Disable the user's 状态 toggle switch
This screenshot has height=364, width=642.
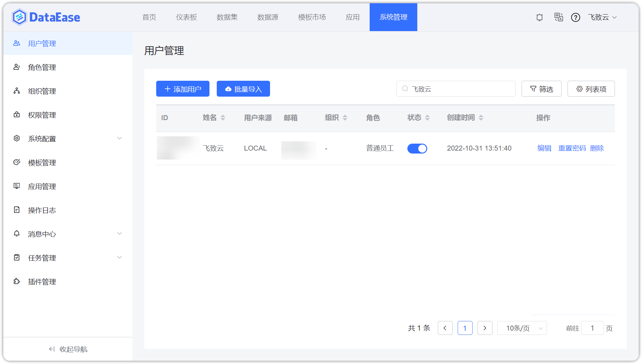[417, 148]
